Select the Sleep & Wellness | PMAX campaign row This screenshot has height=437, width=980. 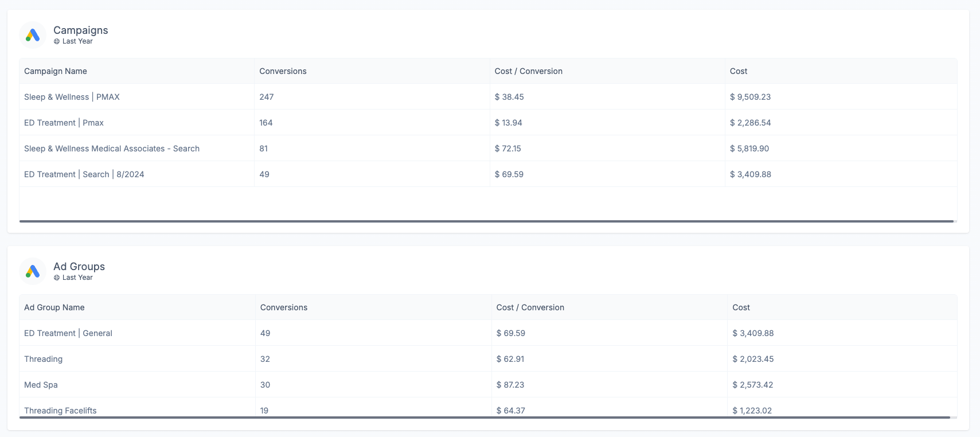click(488, 97)
